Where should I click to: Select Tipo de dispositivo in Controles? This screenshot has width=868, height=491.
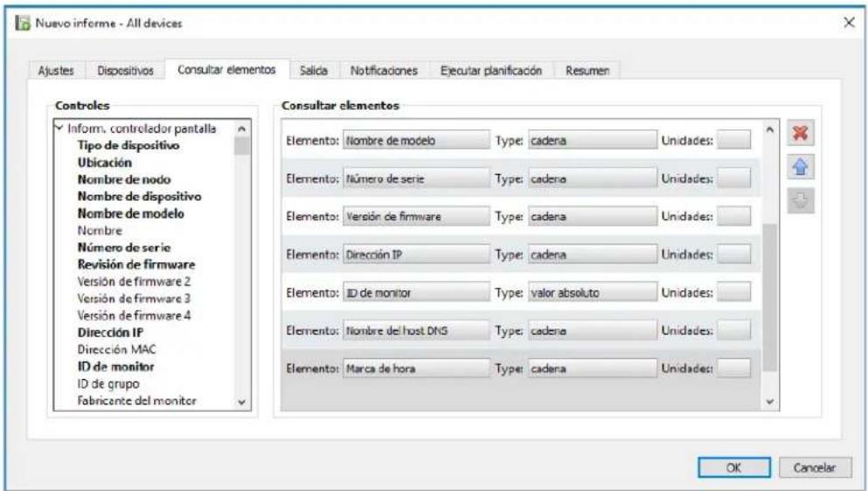(x=128, y=146)
